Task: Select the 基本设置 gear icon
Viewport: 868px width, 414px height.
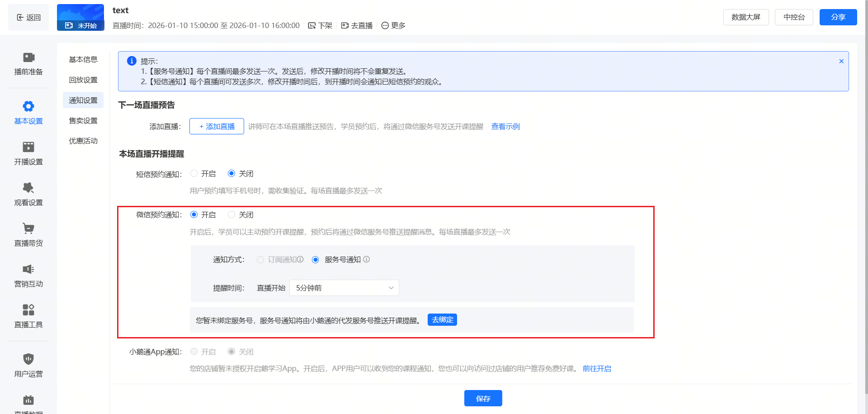Action: (x=28, y=106)
